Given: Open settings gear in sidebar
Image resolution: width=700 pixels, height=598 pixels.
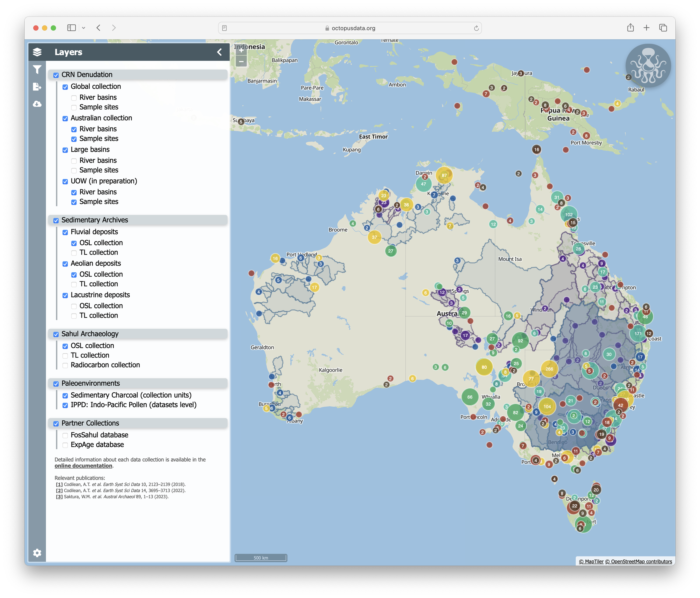Looking at the screenshot, I should 37,553.
